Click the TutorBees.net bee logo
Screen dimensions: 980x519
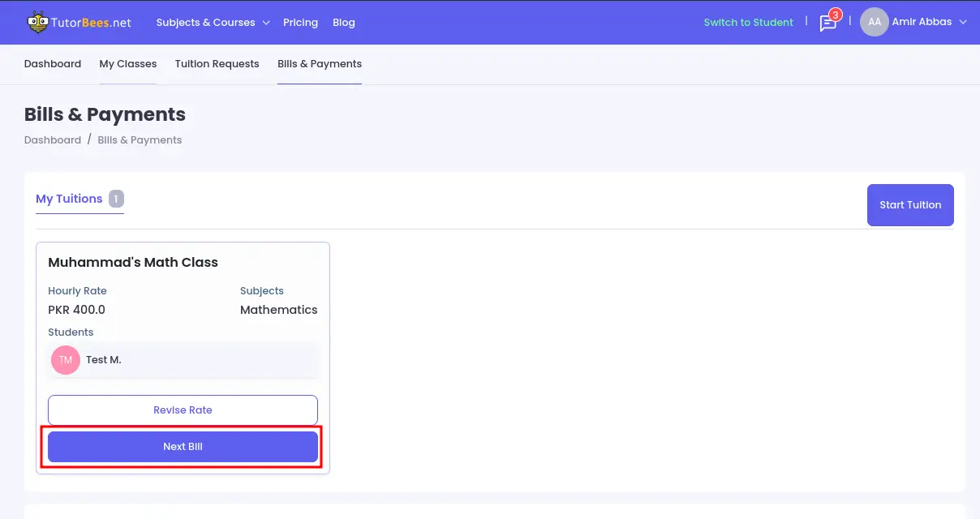37,22
